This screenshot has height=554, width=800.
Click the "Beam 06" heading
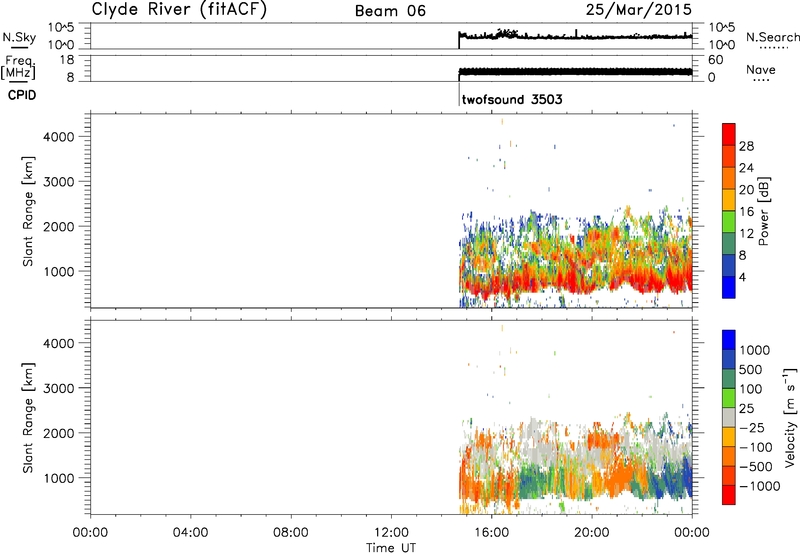390,11
